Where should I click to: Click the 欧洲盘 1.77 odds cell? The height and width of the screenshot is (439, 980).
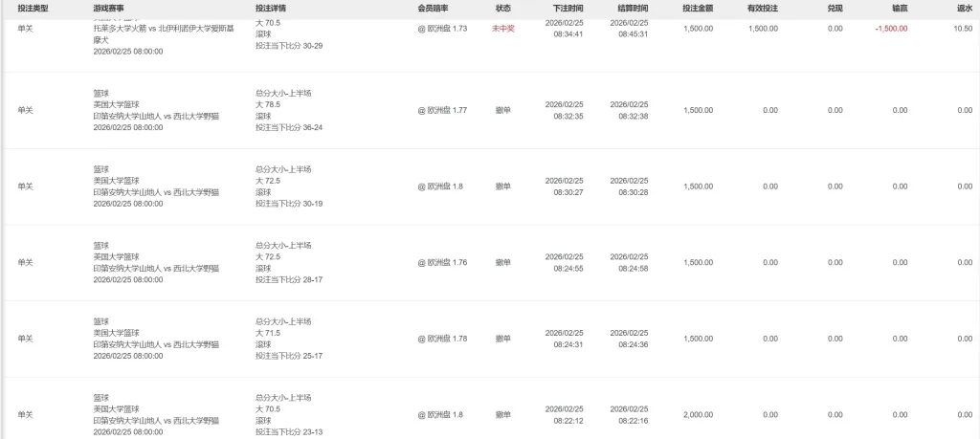pyautogui.click(x=442, y=110)
